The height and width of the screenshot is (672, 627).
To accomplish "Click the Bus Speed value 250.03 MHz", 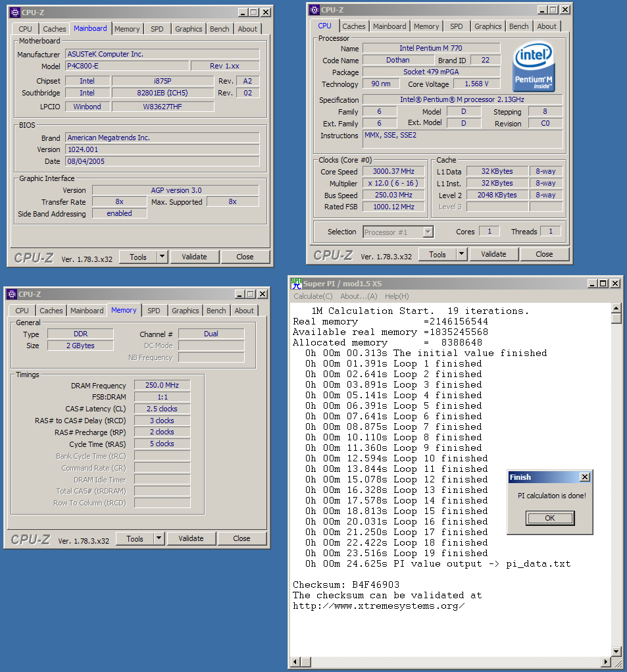I will coord(393,195).
